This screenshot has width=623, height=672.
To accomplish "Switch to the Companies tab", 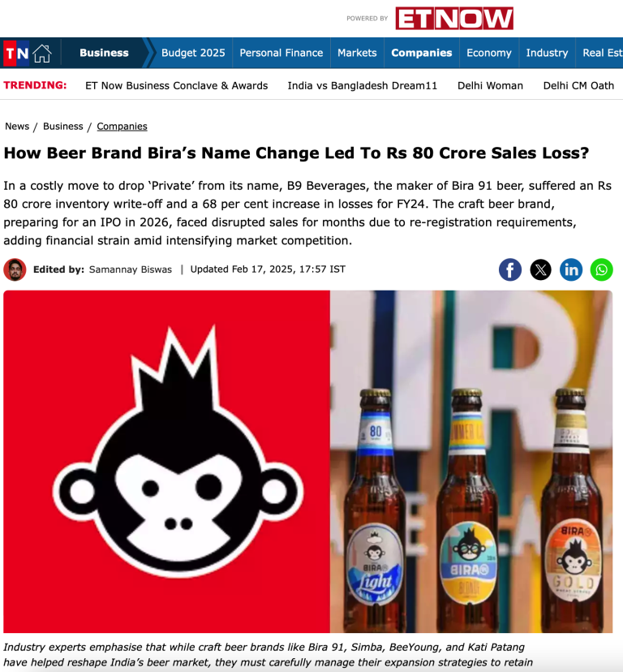I will pyautogui.click(x=422, y=53).
